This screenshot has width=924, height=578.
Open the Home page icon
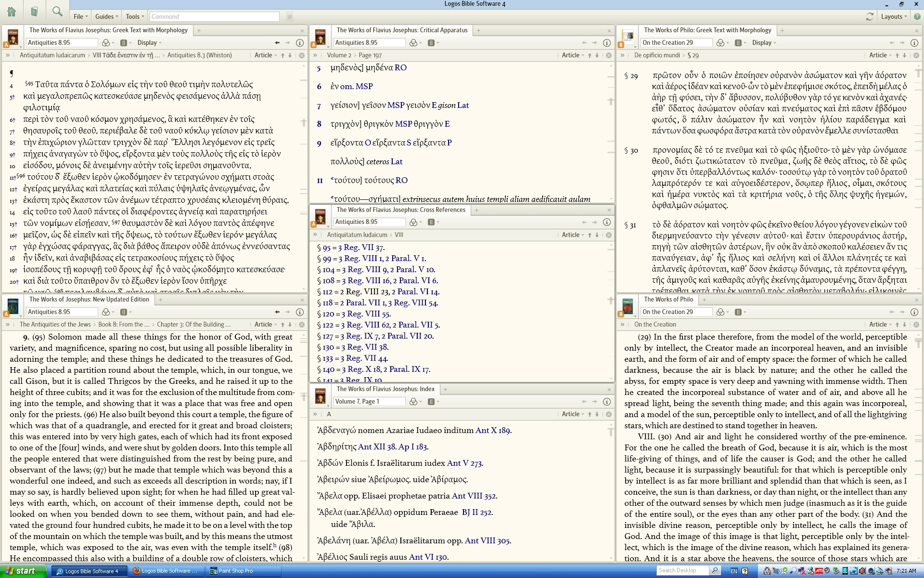tap(12, 12)
